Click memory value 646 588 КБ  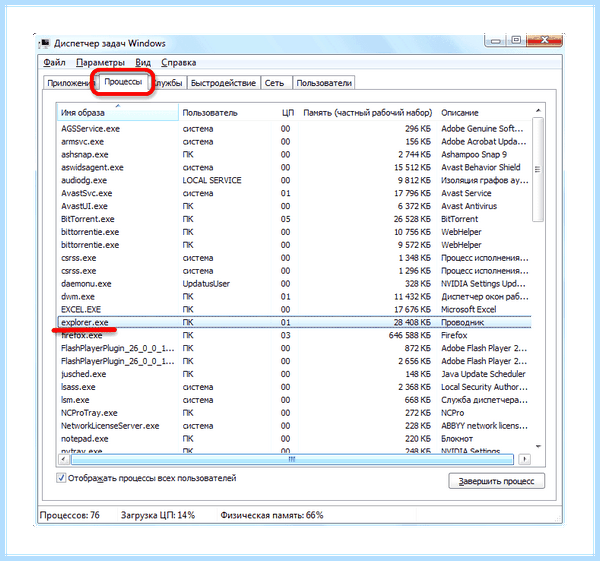pyautogui.click(x=409, y=335)
